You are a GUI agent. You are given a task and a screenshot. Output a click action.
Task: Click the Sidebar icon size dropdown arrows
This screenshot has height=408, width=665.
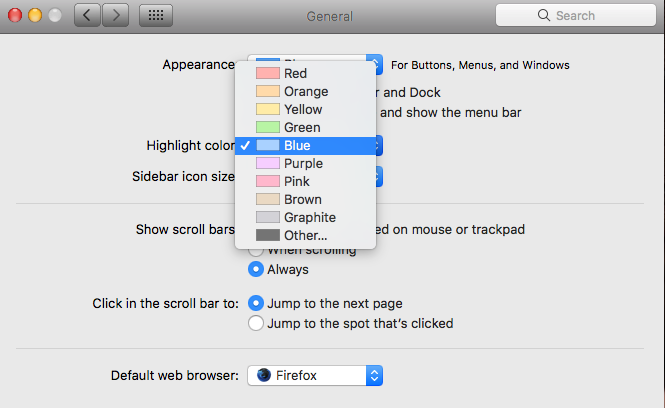[x=379, y=176]
